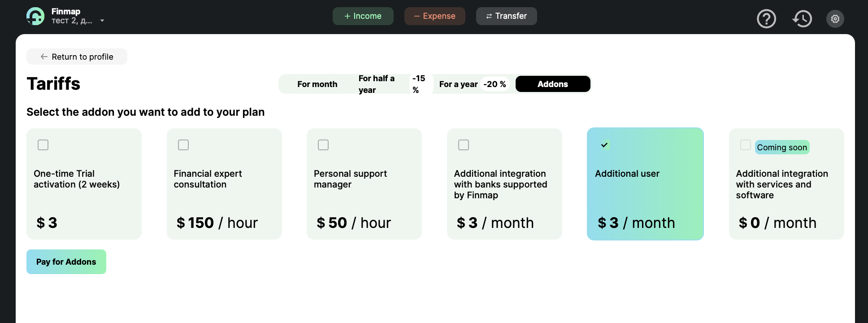Add a new Expense entry
This screenshot has width=868, height=323.
[x=434, y=16]
